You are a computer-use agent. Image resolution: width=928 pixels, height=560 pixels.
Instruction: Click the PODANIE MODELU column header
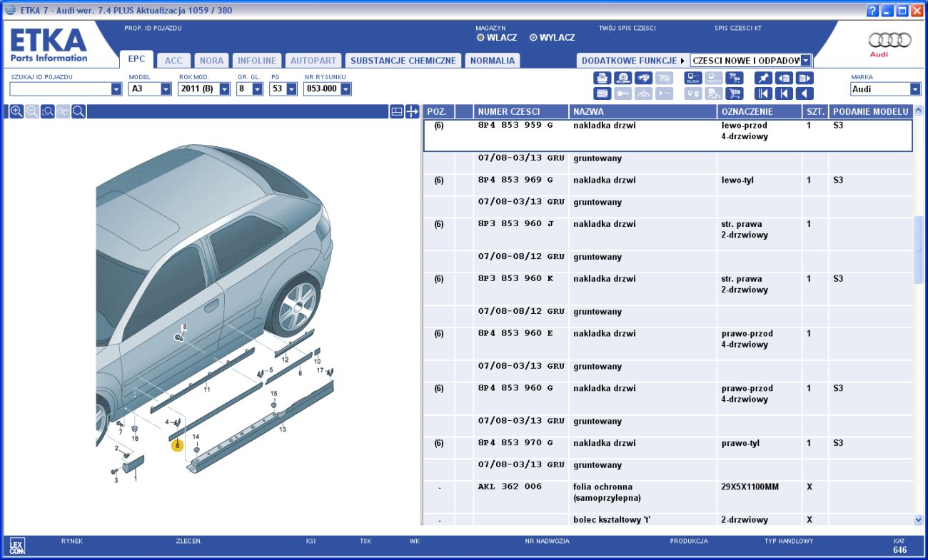tap(870, 111)
